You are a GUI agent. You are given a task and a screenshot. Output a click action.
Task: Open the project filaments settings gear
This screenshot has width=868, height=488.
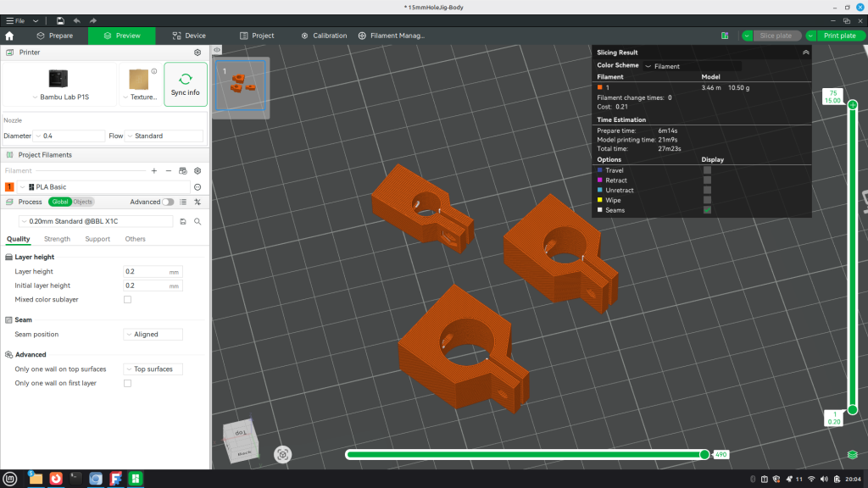(x=198, y=171)
